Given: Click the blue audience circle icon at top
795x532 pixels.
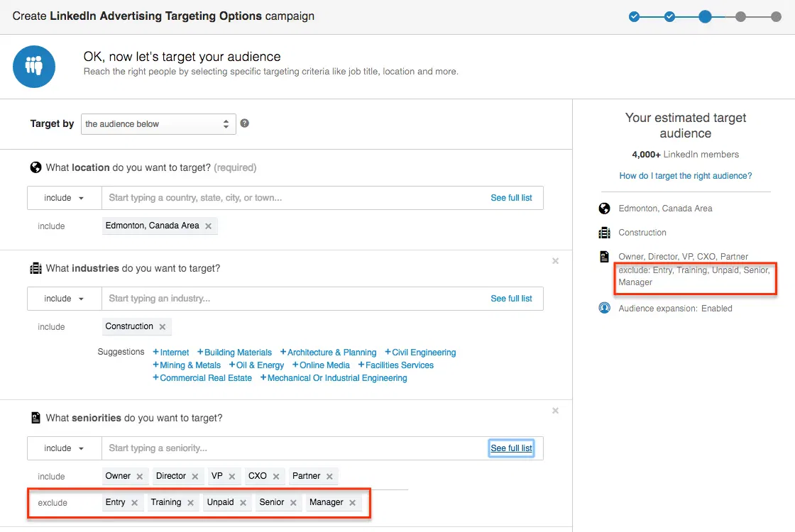Looking at the screenshot, I should coord(34,67).
